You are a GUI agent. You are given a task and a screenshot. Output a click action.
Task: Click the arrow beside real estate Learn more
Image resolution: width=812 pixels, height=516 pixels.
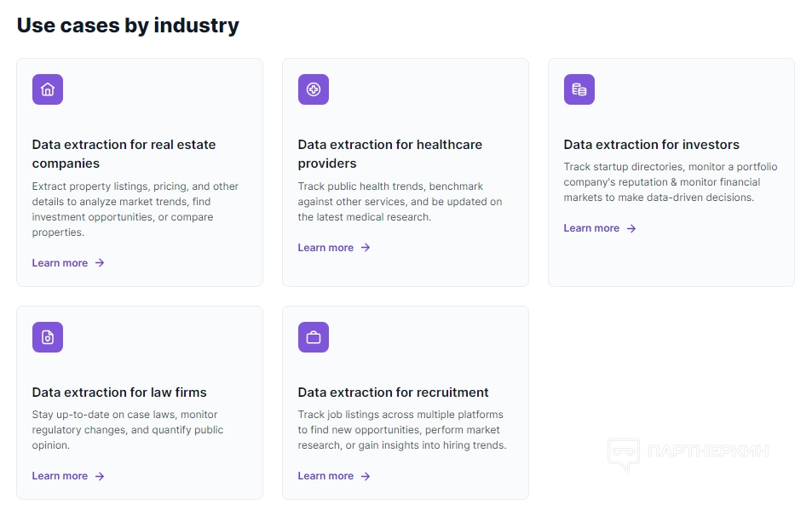100,263
